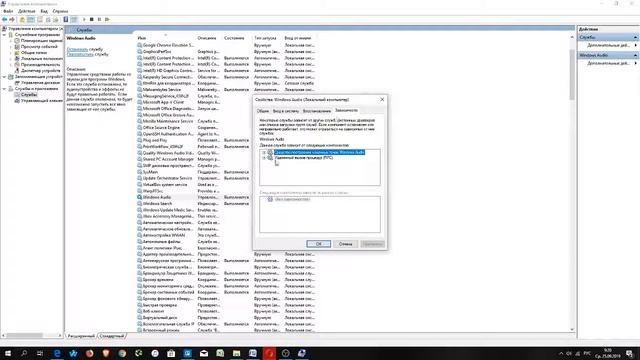Show hidden tray icons chevron

coord(561,353)
